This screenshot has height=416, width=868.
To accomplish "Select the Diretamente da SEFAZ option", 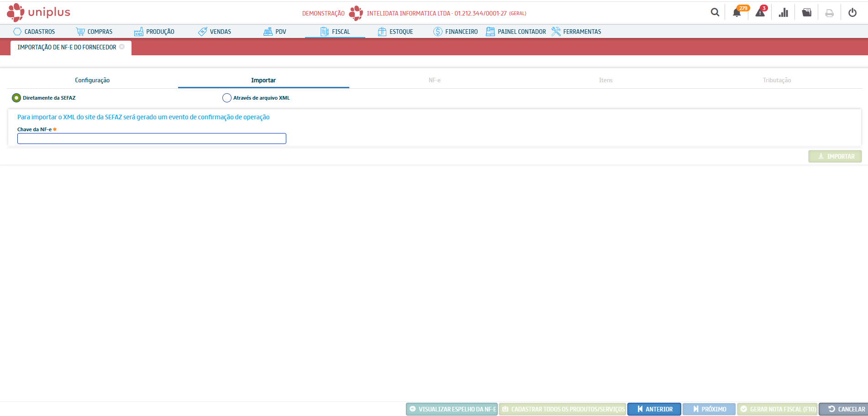I will point(16,98).
